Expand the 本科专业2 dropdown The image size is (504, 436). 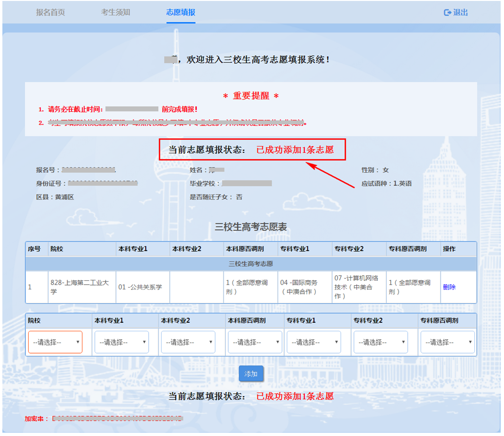tap(188, 342)
